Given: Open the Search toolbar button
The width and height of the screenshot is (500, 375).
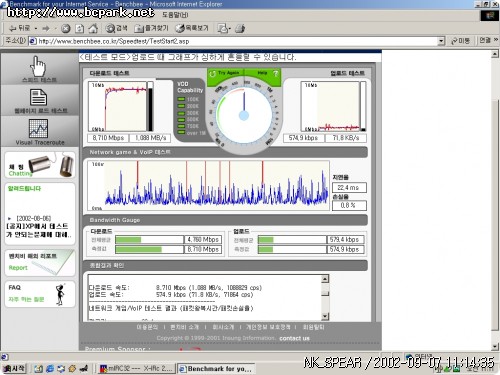Looking at the screenshot, I should tap(116, 28).
